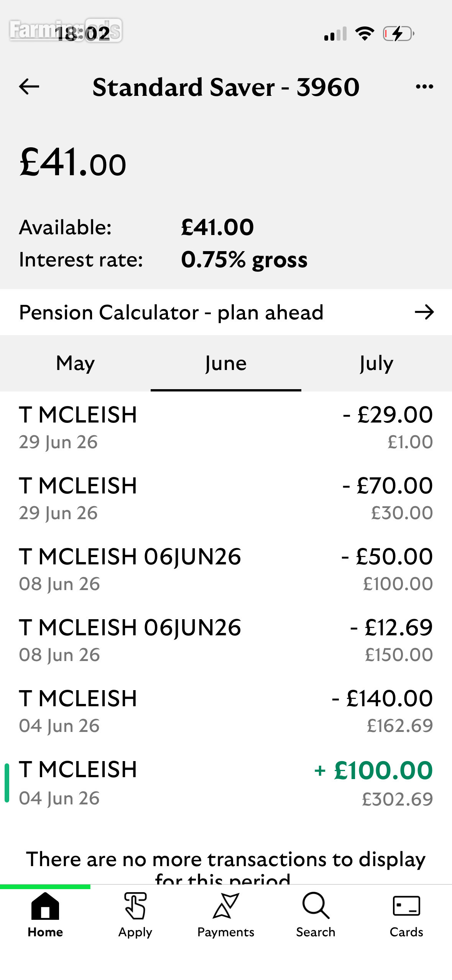Open the - £29.00 T MCLEISH transaction
Screen dimensions: 452x980
pyautogui.click(x=226, y=428)
